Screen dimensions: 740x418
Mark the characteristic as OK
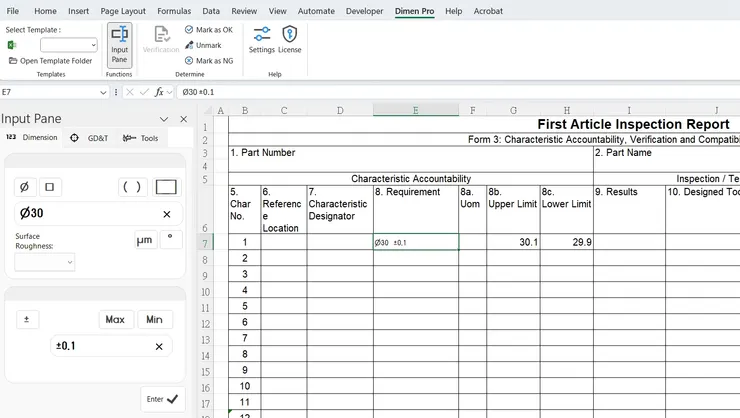coord(209,30)
